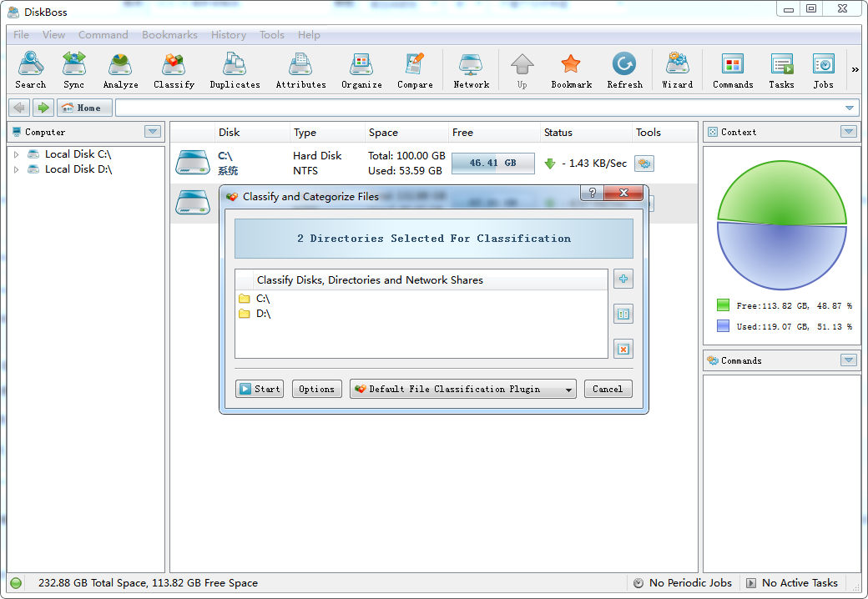Open the Compare toolbar tool
868x599 pixels.
(x=415, y=70)
